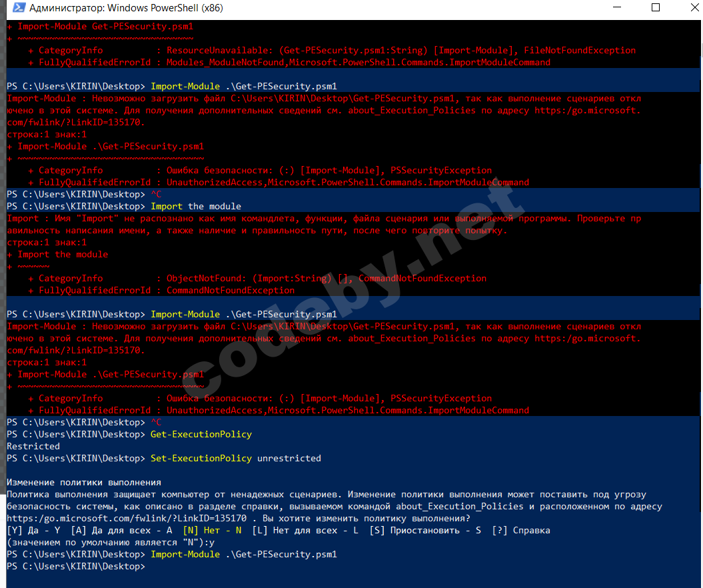Click the 'Restricted' output line
This screenshot has height=588, width=703.
(33, 446)
